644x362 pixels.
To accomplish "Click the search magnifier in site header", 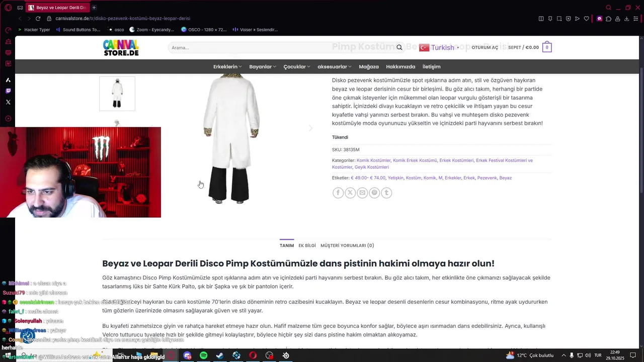I will coord(399,47).
